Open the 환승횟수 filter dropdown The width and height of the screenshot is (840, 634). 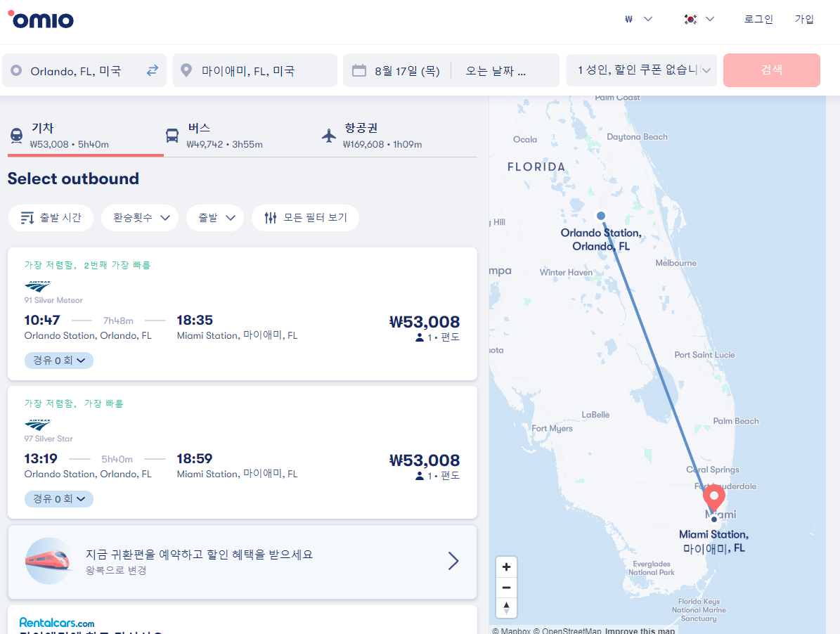click(x=140, y=218)
